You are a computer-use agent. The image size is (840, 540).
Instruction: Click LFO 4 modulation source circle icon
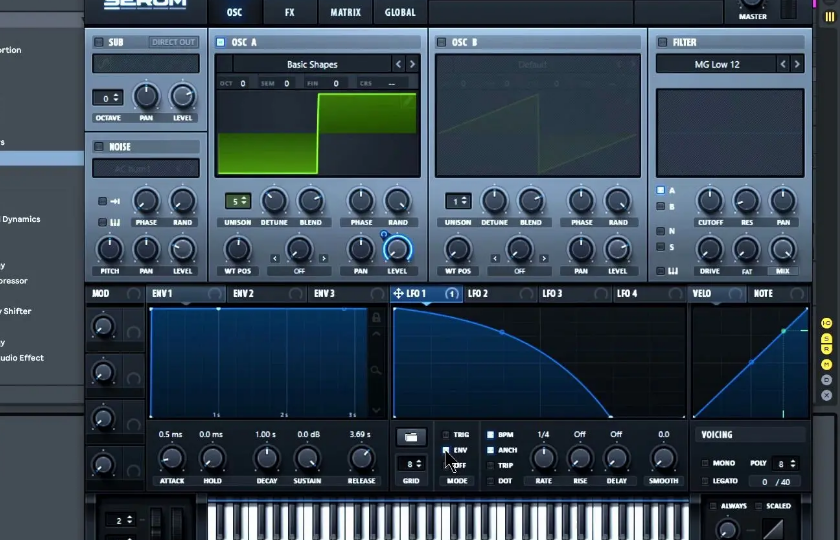tap(676, 294)
